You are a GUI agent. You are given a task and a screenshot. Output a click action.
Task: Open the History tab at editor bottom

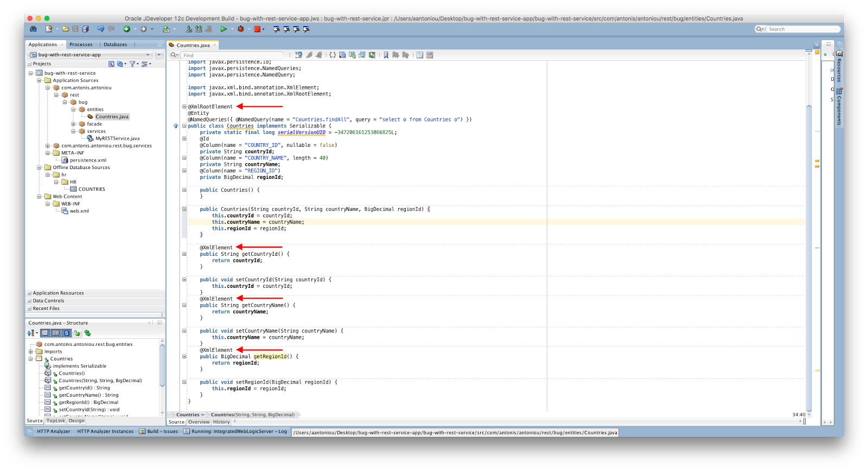(221, 422)
